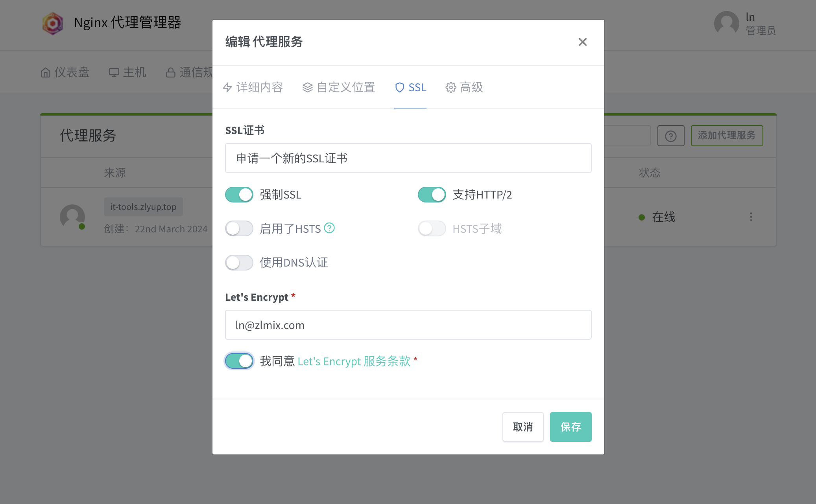This screenshot has height=504, width=816.
Task: Click the lightning icon on the 详细内容 tab
Action: point(227,87)
